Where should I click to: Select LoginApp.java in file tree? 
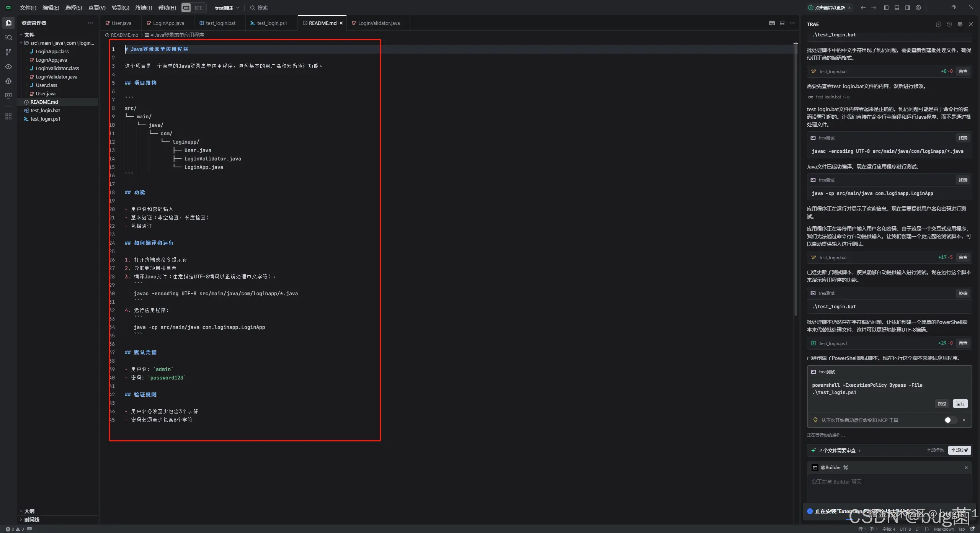[x=51, y=60]
